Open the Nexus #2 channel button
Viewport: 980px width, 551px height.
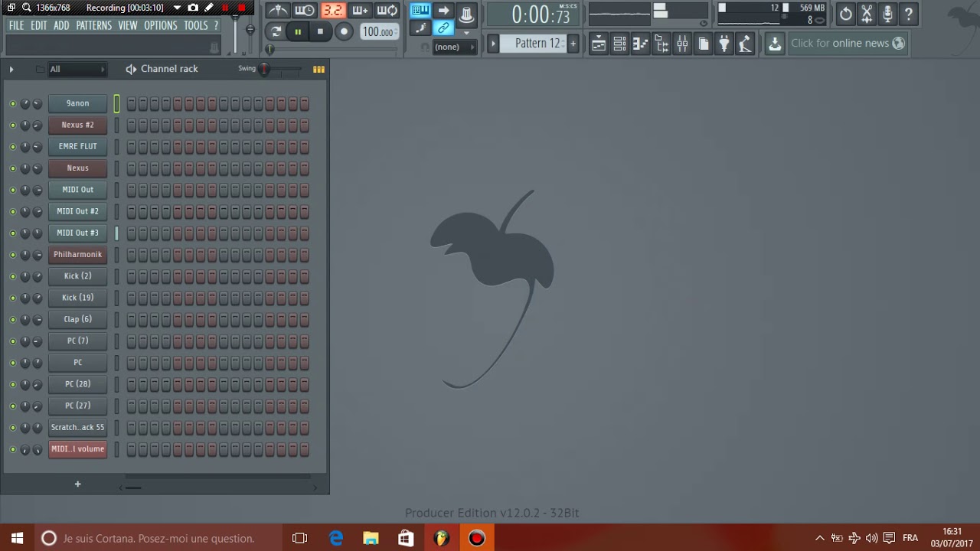[77, 125]
